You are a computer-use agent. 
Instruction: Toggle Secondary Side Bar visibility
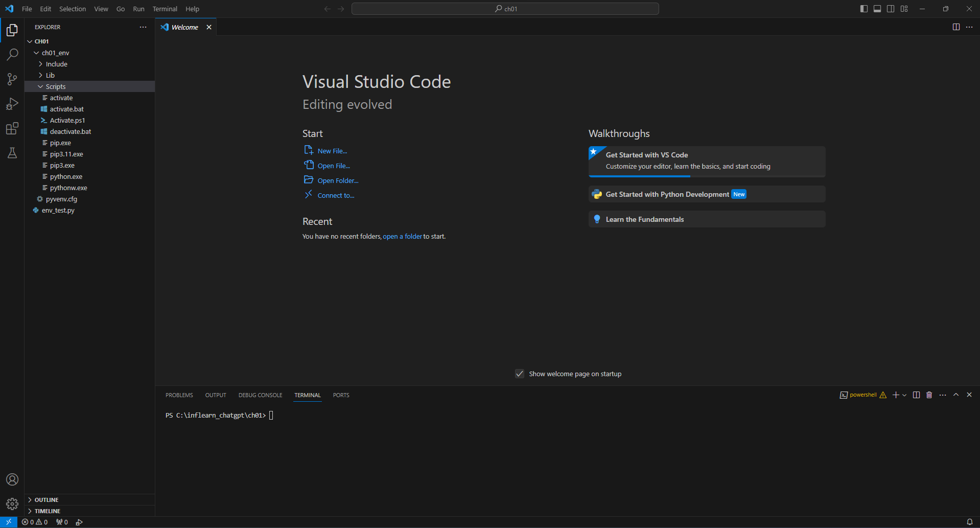pos(891,9)
